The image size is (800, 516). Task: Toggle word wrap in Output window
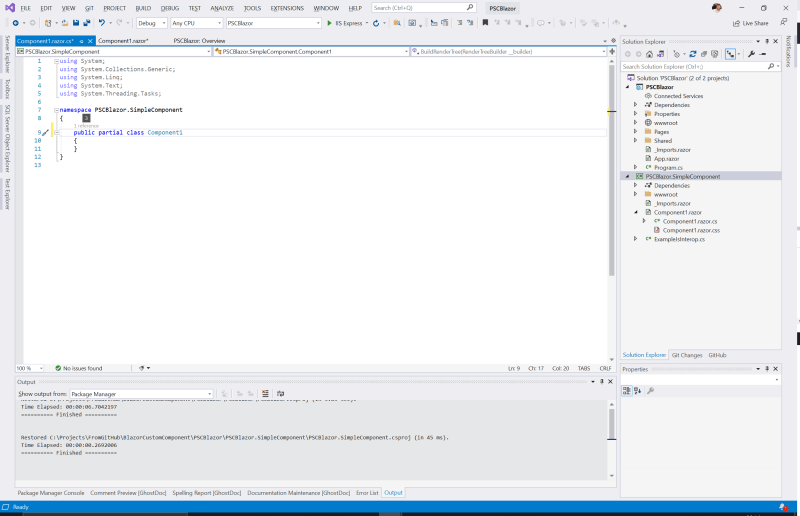tap(280, 394)
